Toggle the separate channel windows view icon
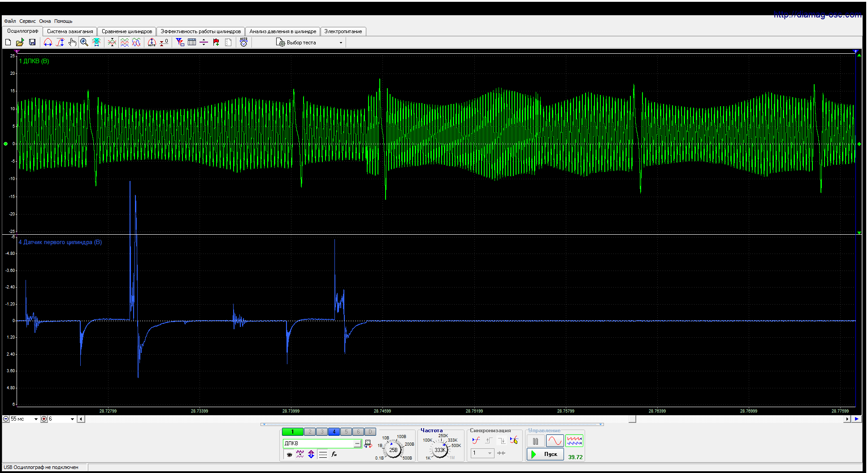The width and height of the screenshot is (868, 473). [x=125, y=42]
